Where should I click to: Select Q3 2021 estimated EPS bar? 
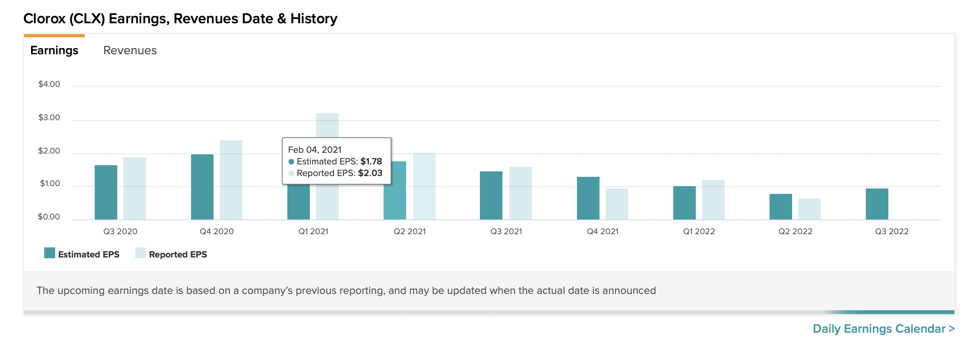point(491,195)
